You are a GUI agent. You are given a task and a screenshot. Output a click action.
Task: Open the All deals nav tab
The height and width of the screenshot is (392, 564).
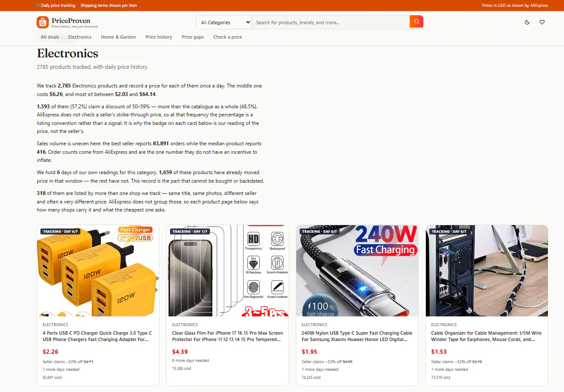tap(50, 37)
